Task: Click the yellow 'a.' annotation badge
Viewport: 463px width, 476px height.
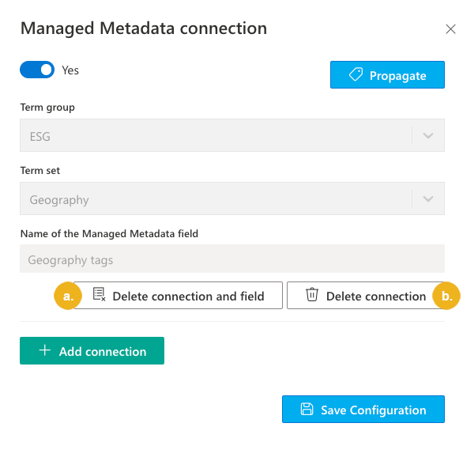Action: coord(68,296)
